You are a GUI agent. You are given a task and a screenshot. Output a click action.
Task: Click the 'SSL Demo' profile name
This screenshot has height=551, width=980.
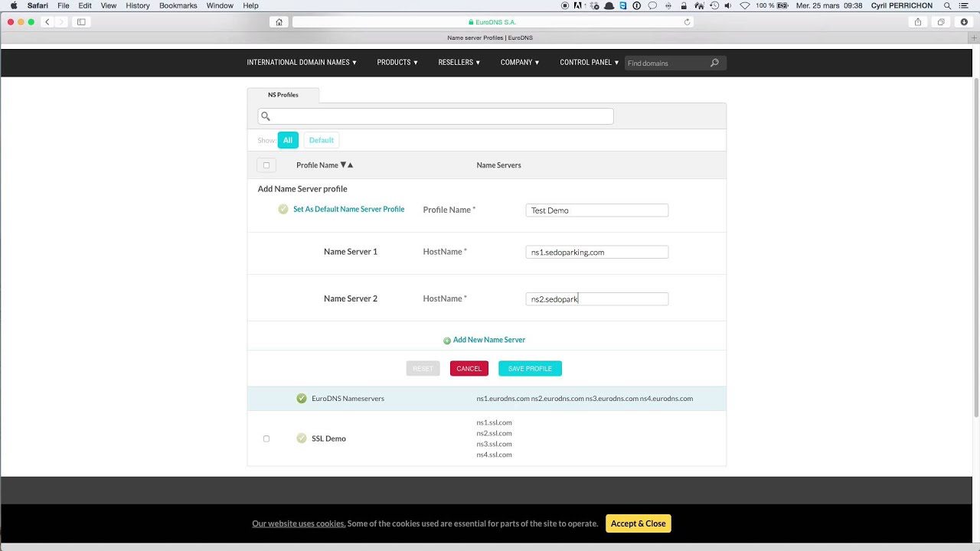coord(328,439)
